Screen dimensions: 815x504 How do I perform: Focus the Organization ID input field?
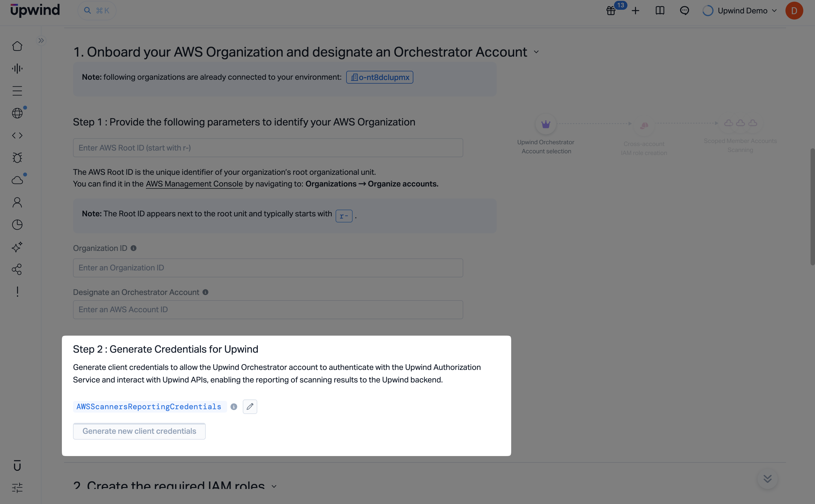pyautogui.click(x=268, y=268)
